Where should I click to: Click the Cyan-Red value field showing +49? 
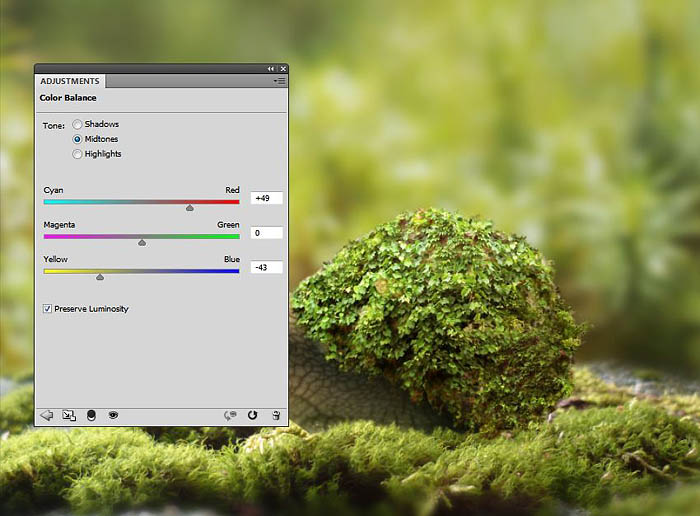267,198
